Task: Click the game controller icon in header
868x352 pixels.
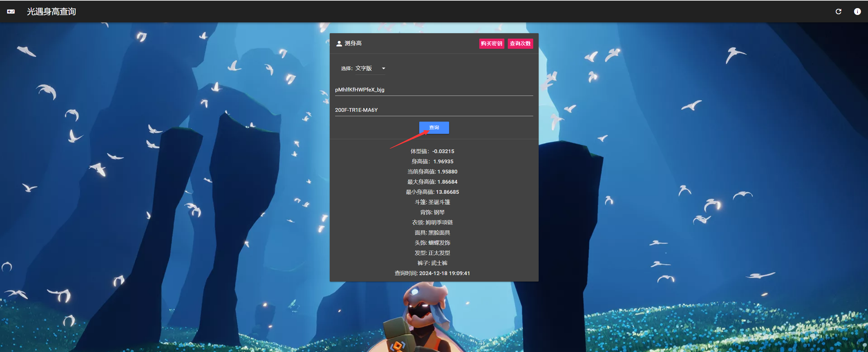Action: pyautogui.click(x=11, y=12)
